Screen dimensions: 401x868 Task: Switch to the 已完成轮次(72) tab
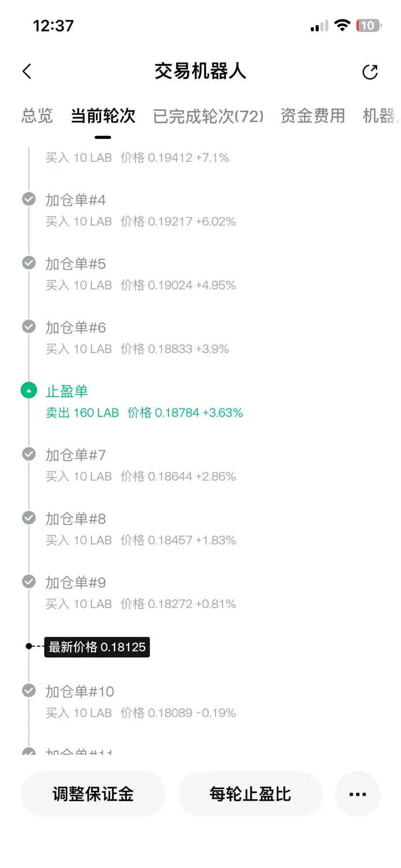[x=208, y=116]
